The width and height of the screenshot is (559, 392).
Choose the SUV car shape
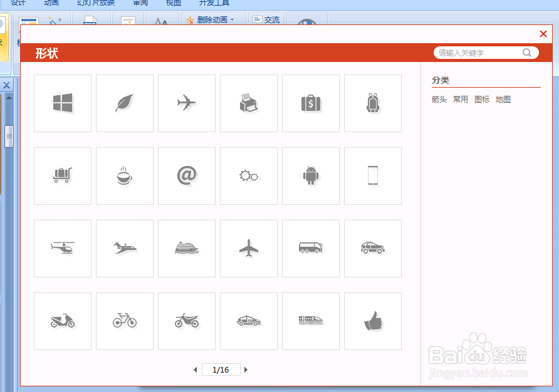373,249
